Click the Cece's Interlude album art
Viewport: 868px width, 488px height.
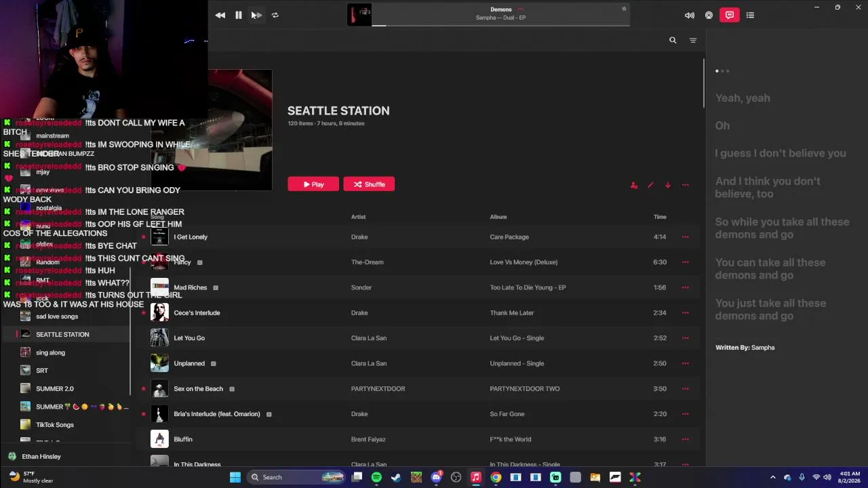click(x=159, y=312)
